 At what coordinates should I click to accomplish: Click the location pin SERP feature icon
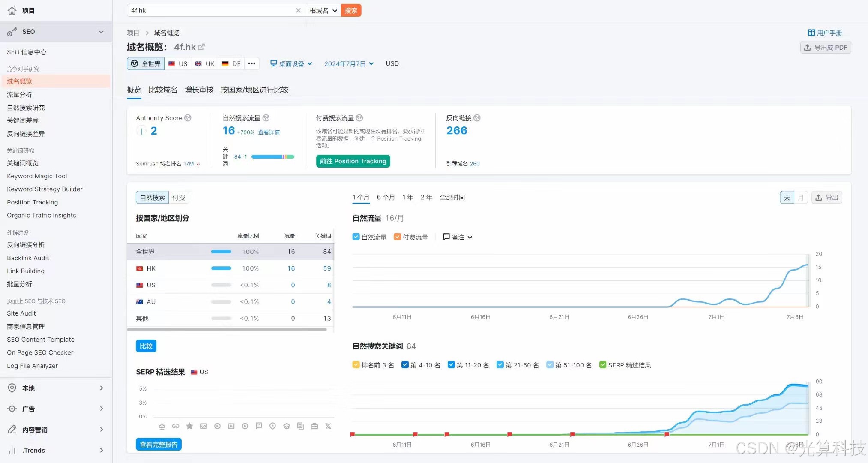tap(272, 426)
